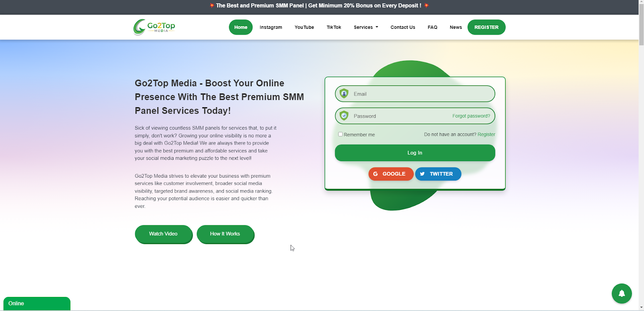Go to the Home menu item
The image size is (644, 311).
click(241, 27)
